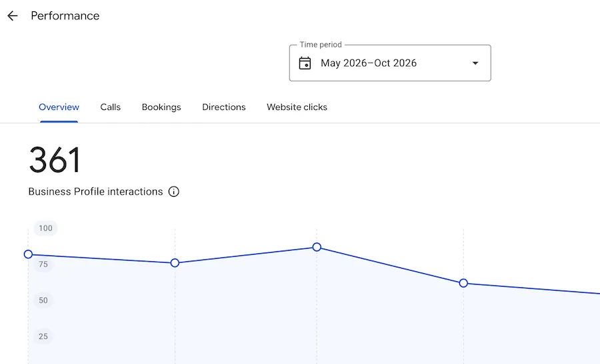
Task: Go back using the left arrow icon
Action: click(12, 16)
